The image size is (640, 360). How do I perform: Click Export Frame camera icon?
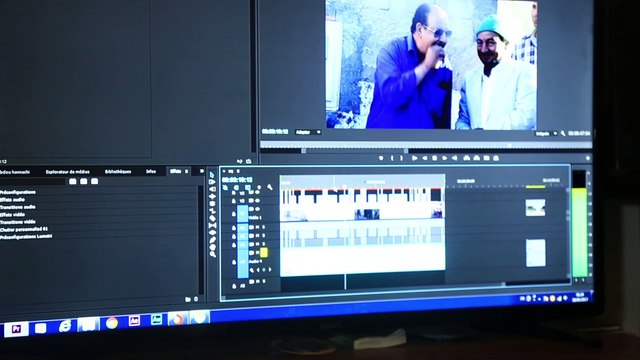point(487,158)
